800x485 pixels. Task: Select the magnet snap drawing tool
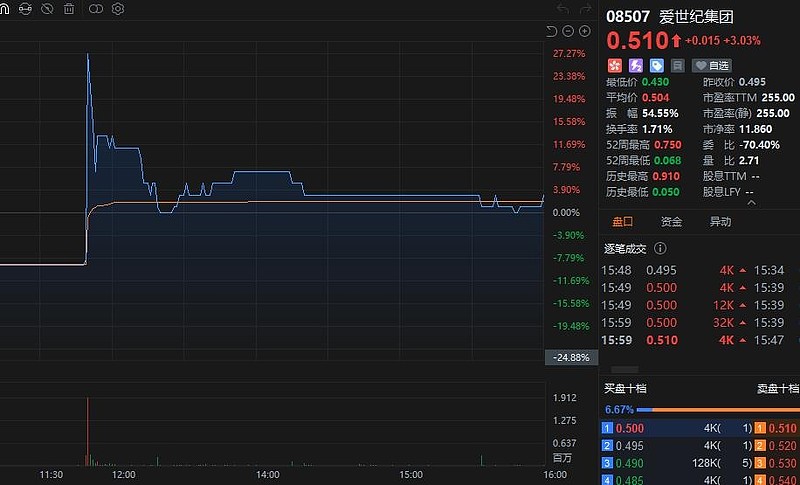4,9
